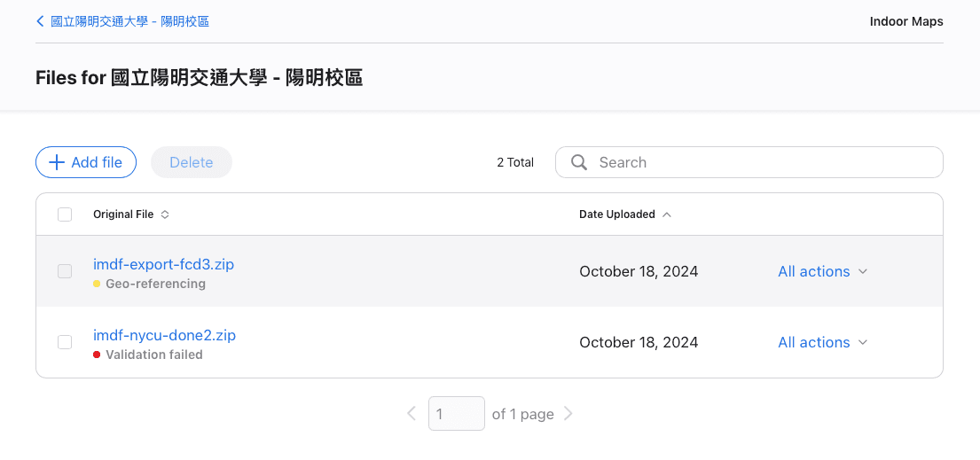Click the plus icon in Add file
Viewport: 980px width, 460px height.
[x=56, y=162]
